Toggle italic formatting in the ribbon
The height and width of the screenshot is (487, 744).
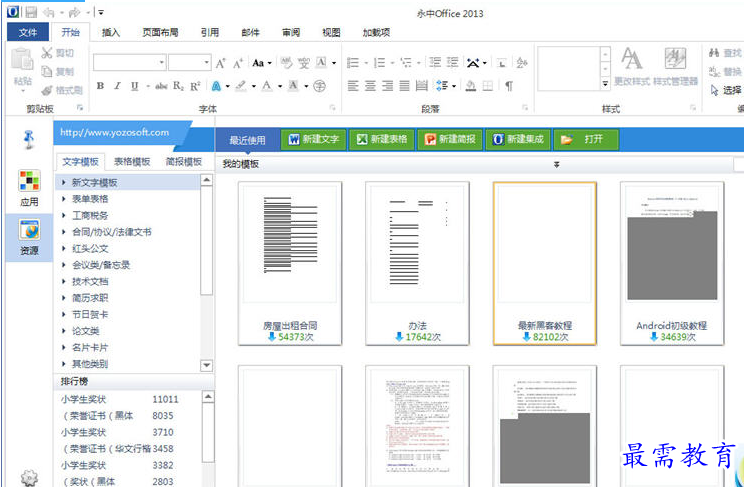119,86
